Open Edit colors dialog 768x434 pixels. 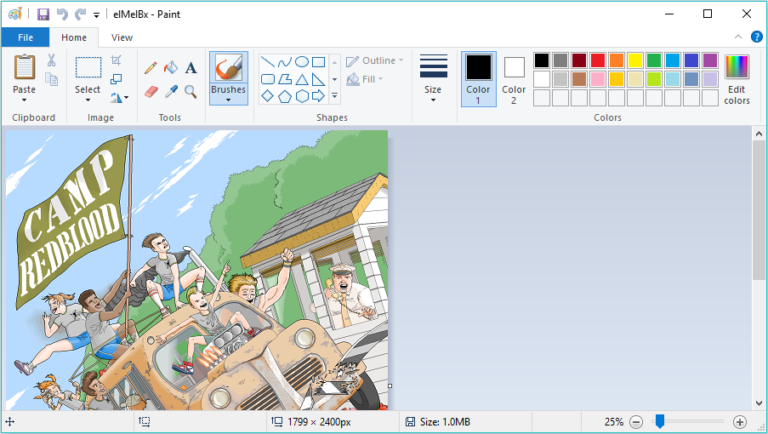pos(737,79)
